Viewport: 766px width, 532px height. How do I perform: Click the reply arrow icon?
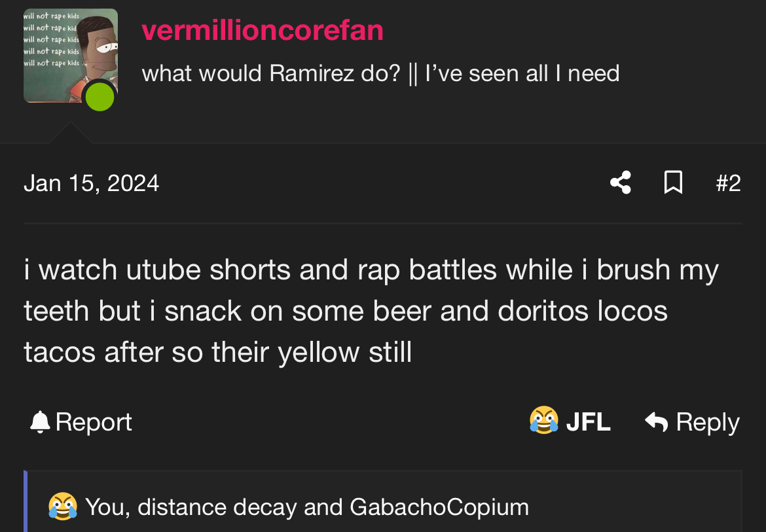click(656, 422)
